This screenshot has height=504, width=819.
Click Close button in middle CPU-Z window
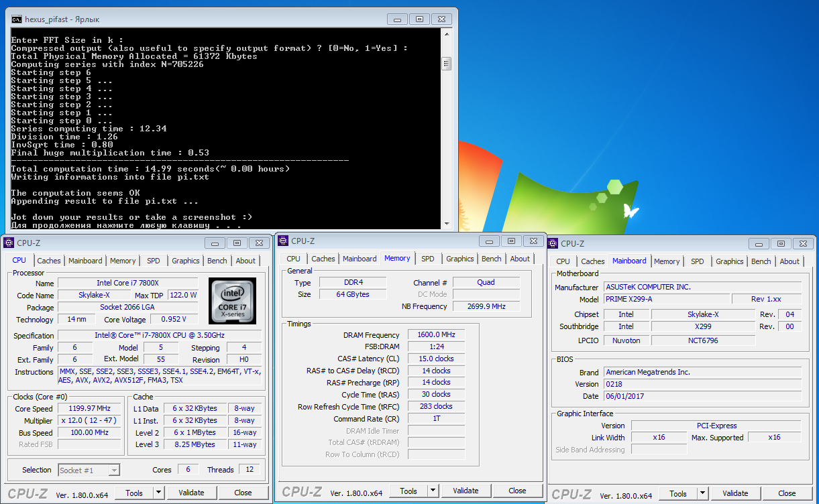coord(517,491)
